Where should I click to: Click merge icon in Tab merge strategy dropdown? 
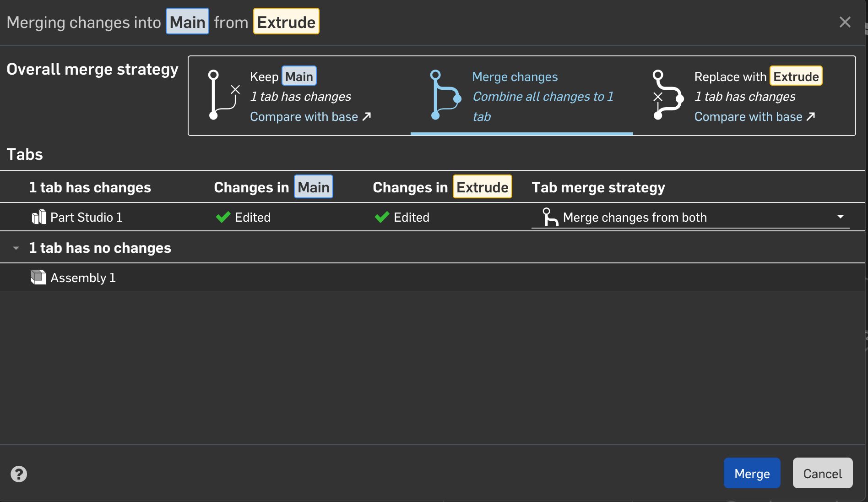(550, 217)
